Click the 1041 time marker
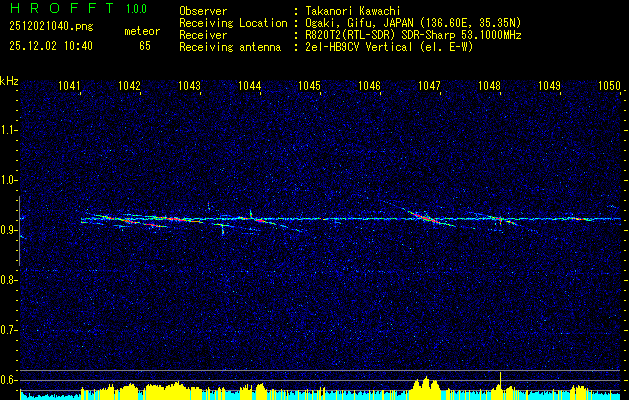The width and height of the screenshot is (629, 400). 70,87
